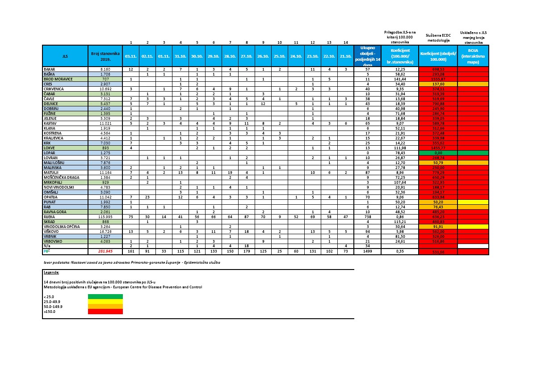Screen dimensions: 554x392
Task: Select the 21.10. date column header
Action: (346, 57)
